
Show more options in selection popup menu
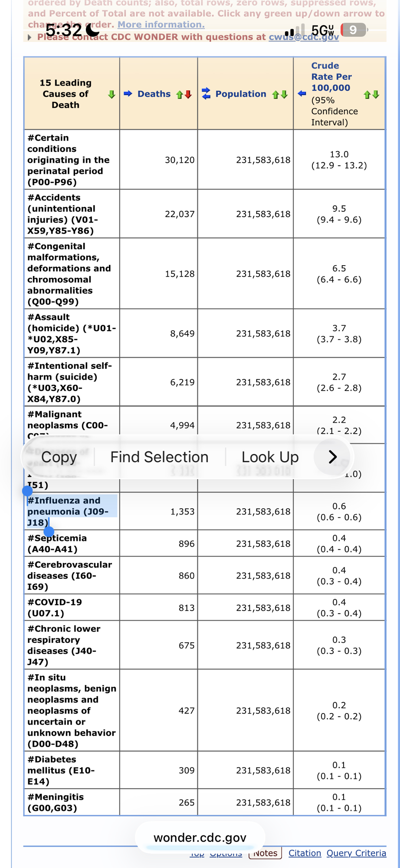coord(332,457)
